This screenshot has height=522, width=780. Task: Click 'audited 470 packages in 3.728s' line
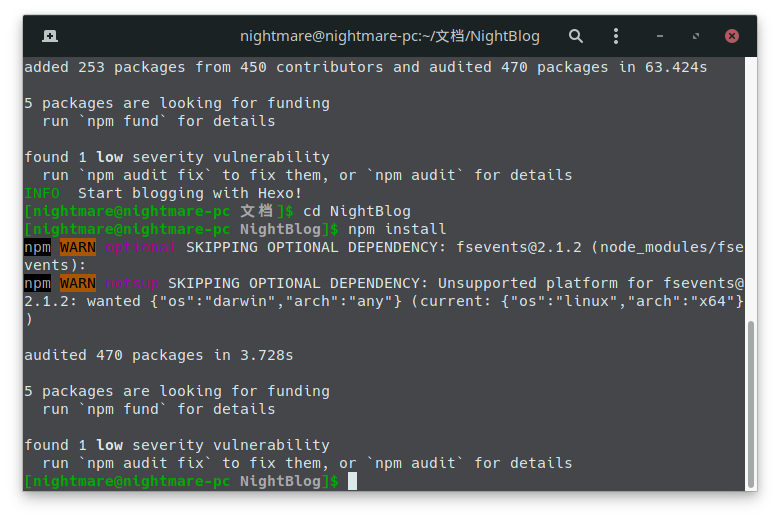click(x=159, y=355)
